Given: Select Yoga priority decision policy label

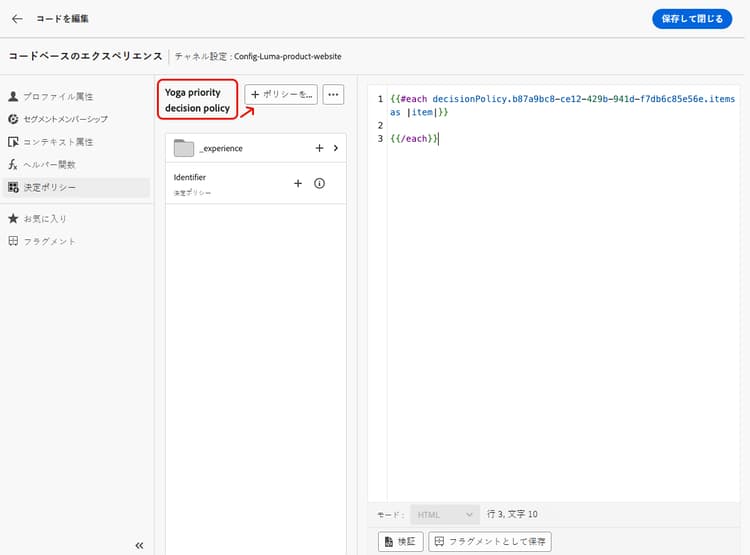Looking at the screenshot, I should pyautogui.click(x=198, y=100).
